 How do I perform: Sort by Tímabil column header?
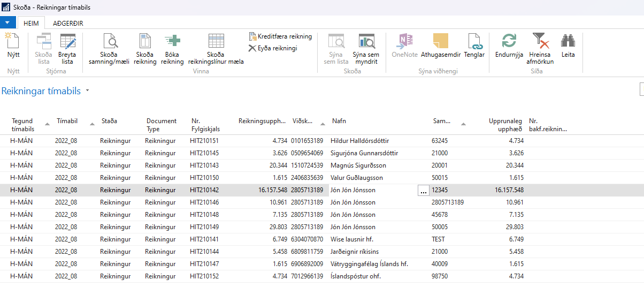click(67, 121)
